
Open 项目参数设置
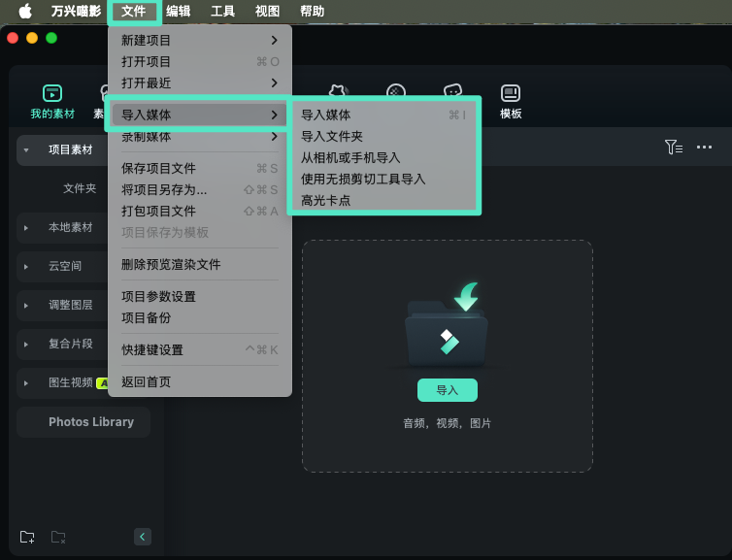click(200, 296)
